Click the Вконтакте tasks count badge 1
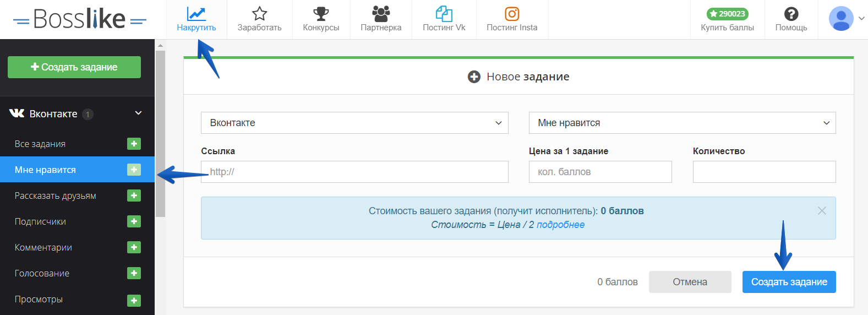The height and width of the screenshot is (315, 868). click(x=88, y=114)
